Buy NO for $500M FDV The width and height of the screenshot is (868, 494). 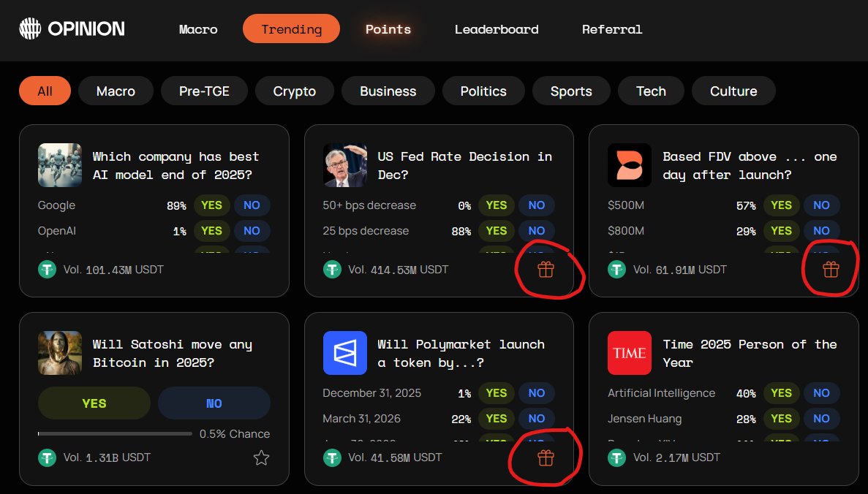click(821, 205)
